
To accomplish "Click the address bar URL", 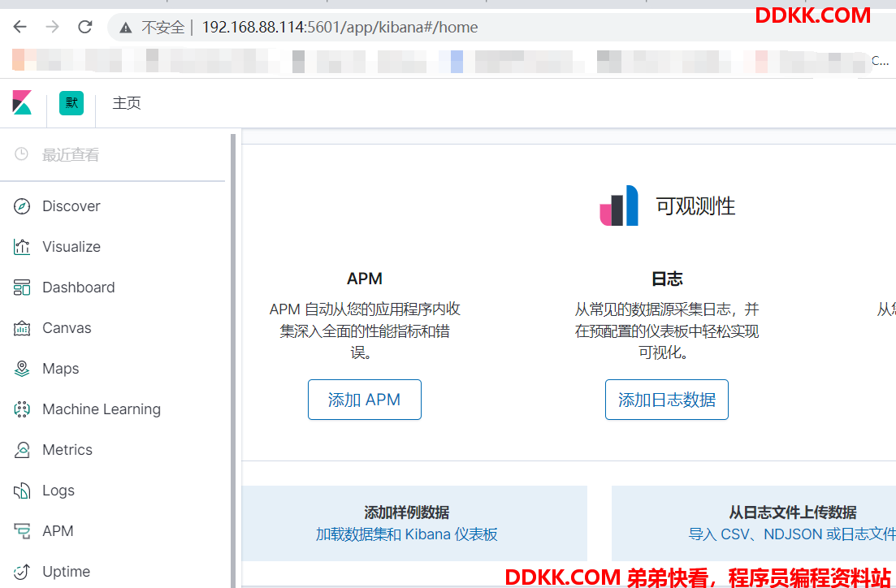I will (x=340, y=27).
